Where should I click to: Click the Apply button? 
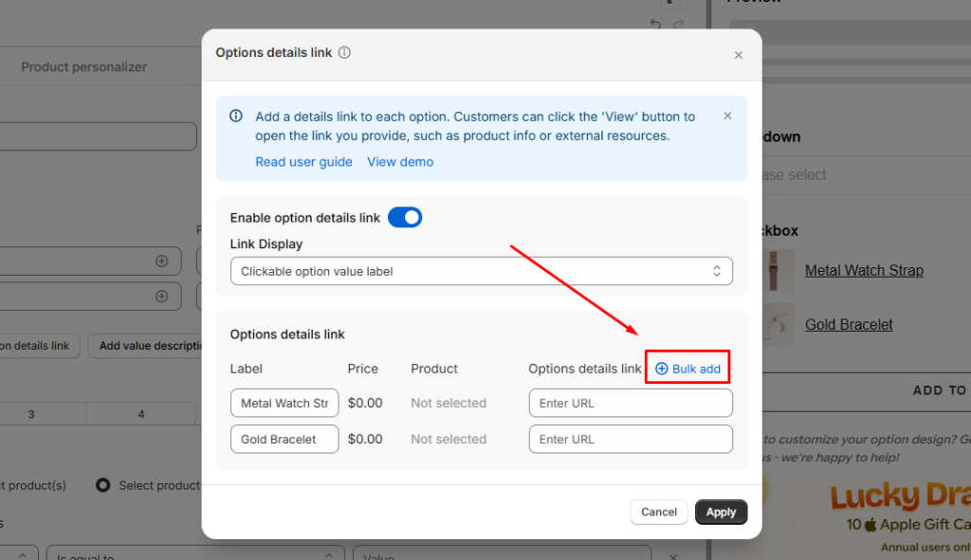pyautogui.click(x=721, y=512)
